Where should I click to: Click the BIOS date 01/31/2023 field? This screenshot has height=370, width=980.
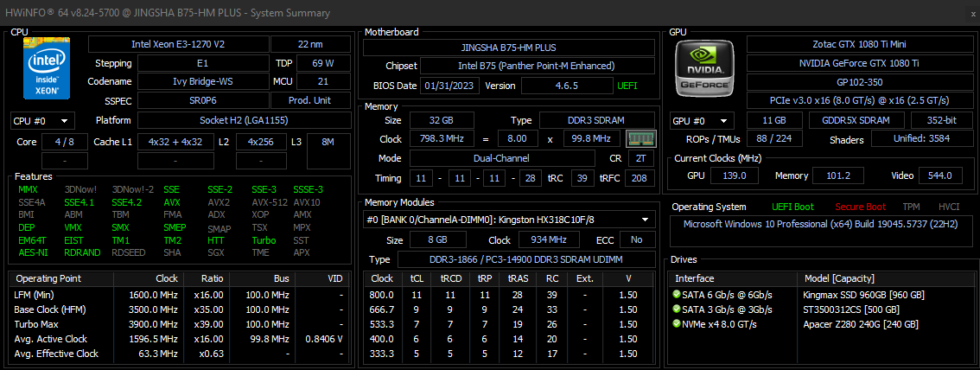(449, 85)
